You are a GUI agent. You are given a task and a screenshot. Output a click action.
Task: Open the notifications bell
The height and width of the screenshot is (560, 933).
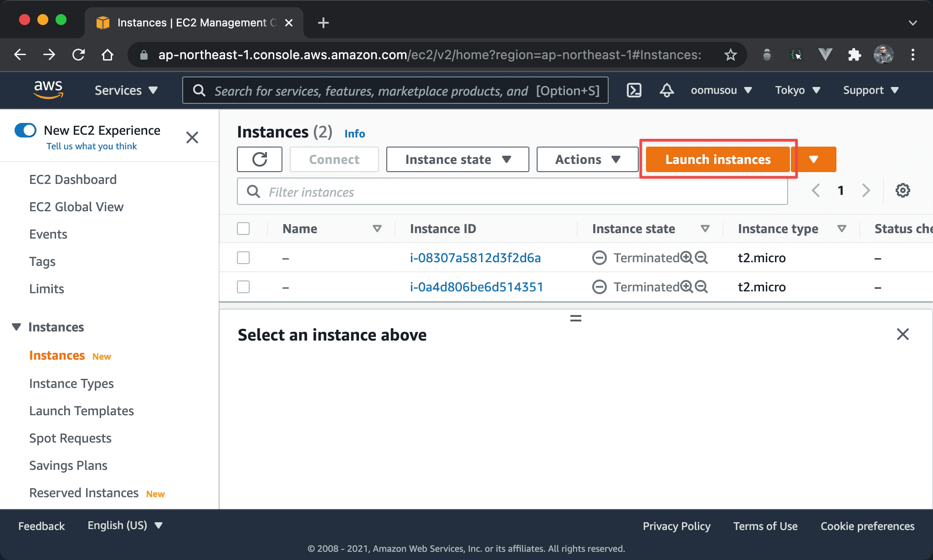pos(667,90)
